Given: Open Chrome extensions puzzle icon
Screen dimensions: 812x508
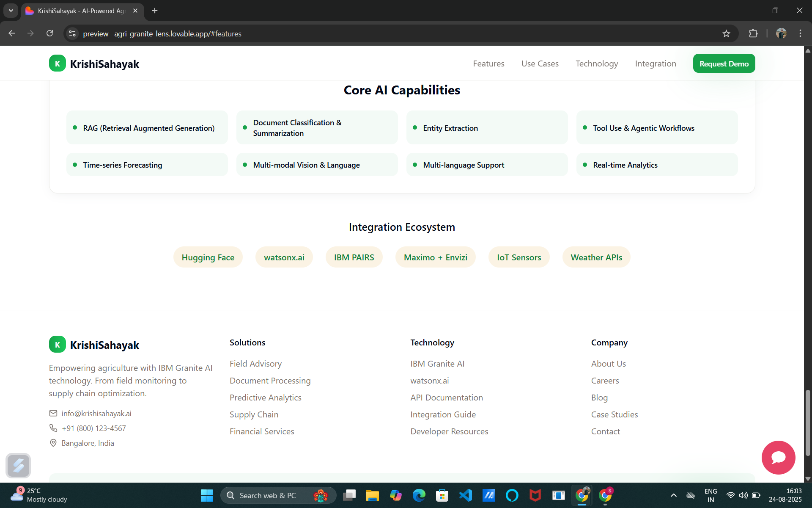Looking at the screenshot, I should (x=753, y=33).
